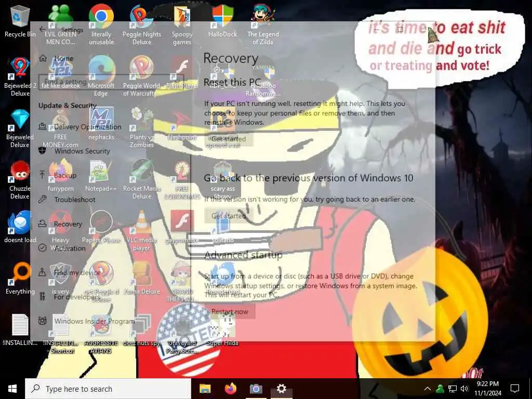
Task: Launch Microsoft Edge desktop shortcut
Action: coord(101,76)
